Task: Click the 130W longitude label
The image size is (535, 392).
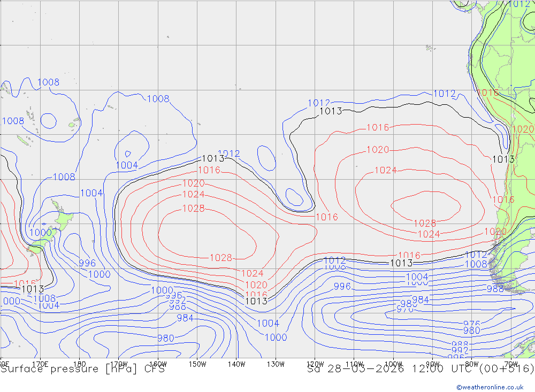Action: (276, 364)
